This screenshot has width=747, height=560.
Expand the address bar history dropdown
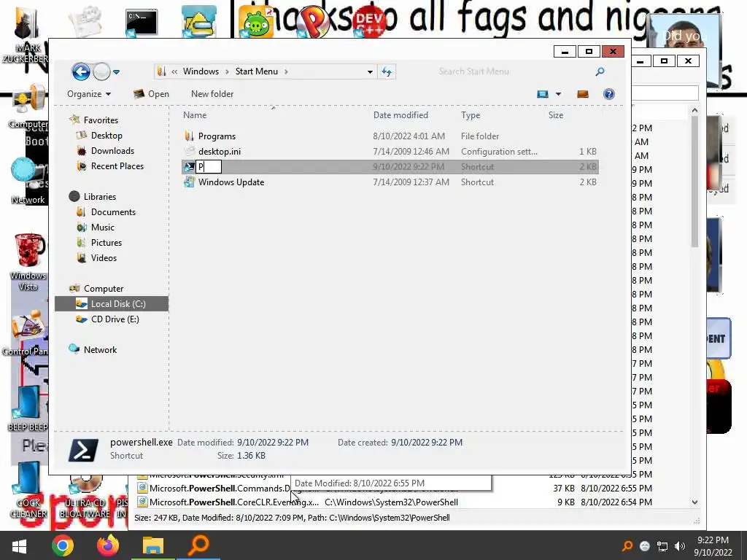pyautogui.click(x=370, y=72)
